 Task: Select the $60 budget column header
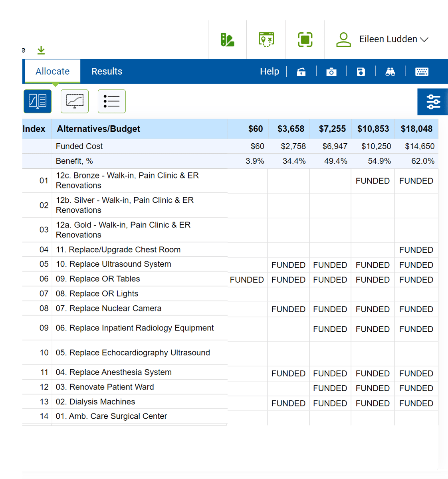tap(256, 129)
